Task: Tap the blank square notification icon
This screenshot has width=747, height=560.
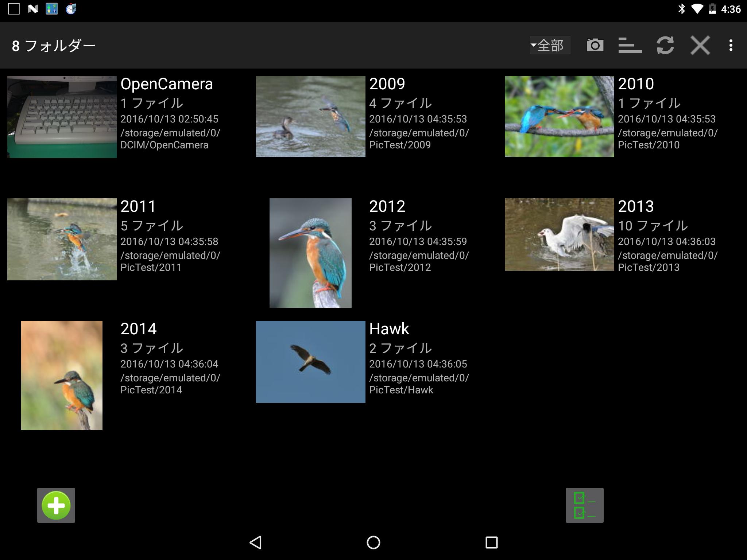Action: 14,9
